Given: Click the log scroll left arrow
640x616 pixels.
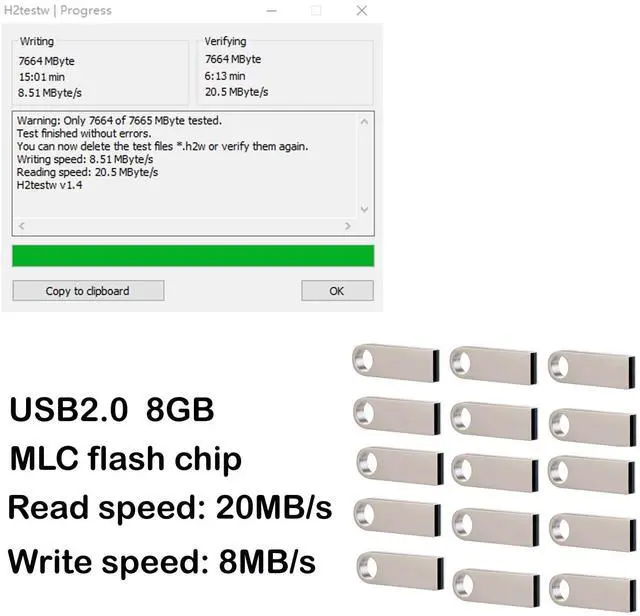Looking at the screenshot, I should pyautogui.click(x=22, y=226).
